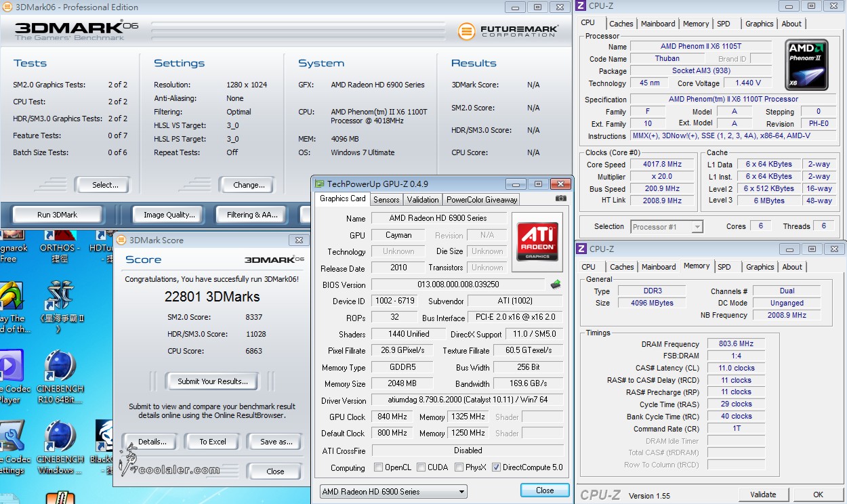Click the Futuremark Corporation logo in 3DMark06
This screenshot has height=504, width=847.
click(x=508, y=30)
